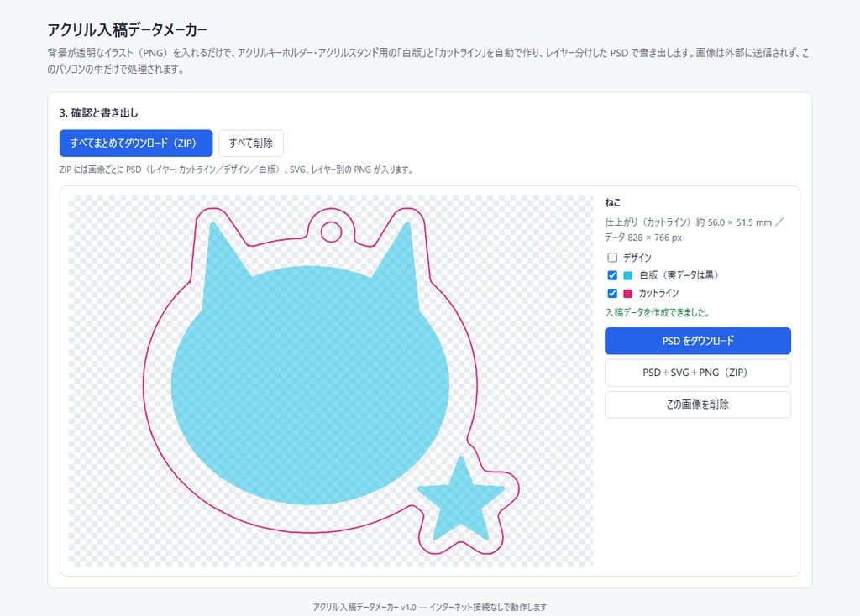Click the 入稿データを作成できました status message
The width and height of the screenshot is (860, 616).
[x=658, y=312]
